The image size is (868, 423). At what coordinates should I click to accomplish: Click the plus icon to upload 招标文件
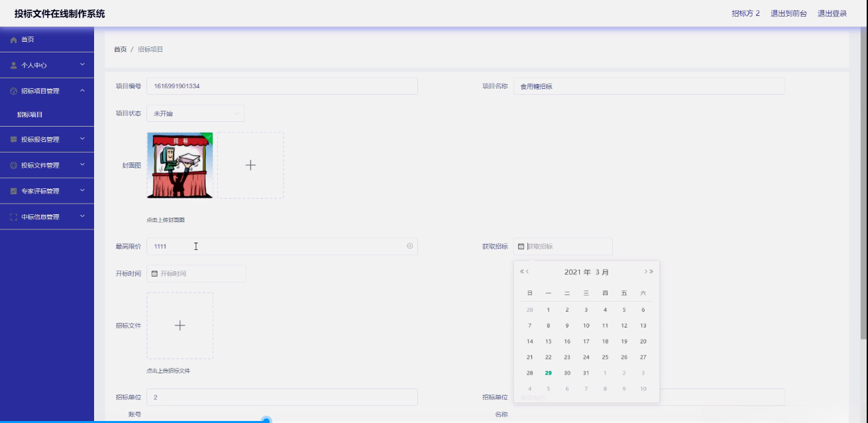click(x=179, y=325)
